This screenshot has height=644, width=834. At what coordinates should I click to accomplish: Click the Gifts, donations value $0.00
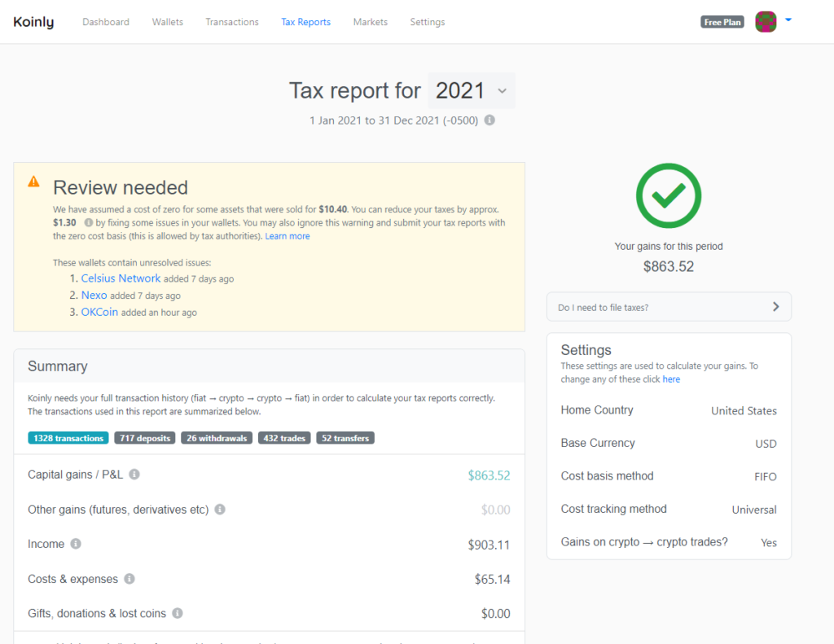pyautogui.click(x=495, y=614)
